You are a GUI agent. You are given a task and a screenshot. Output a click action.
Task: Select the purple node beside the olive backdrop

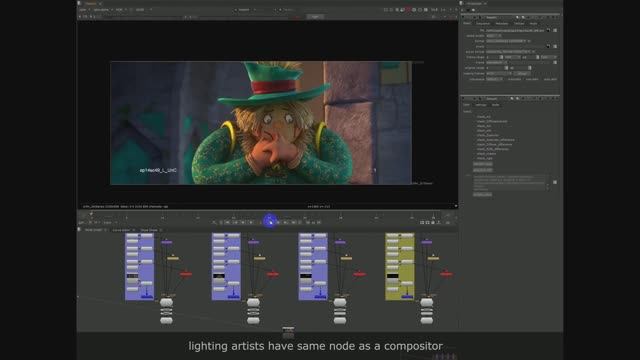click(x=427, y=242)
